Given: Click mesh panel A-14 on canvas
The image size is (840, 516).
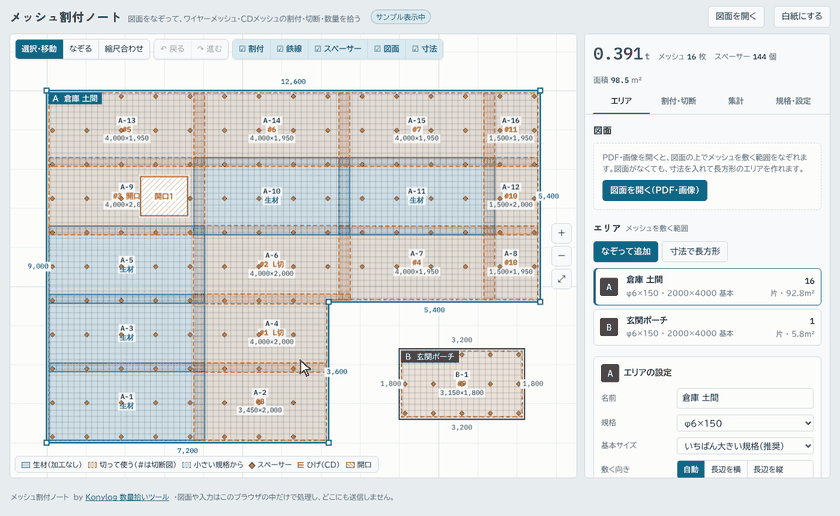Looking at the screenshot, I should pos(272,129).
